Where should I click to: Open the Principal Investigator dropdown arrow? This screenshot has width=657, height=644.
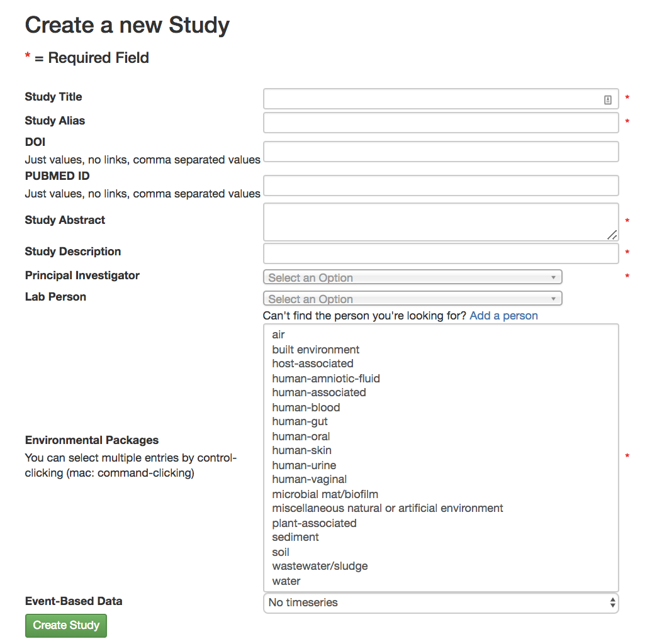click(x=553, y=277)
